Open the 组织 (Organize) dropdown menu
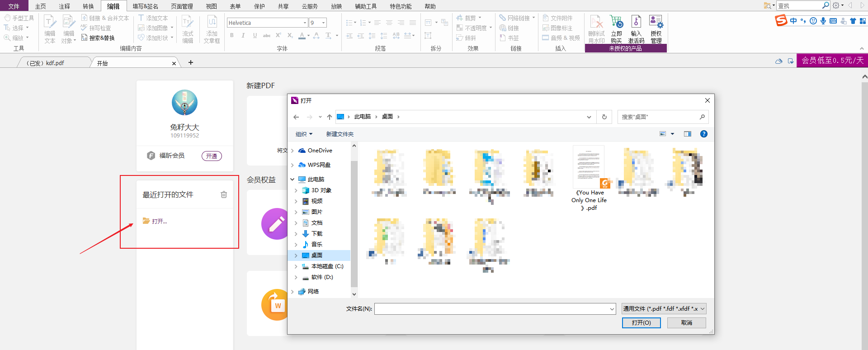868x350 pixels. pos(304,134)
